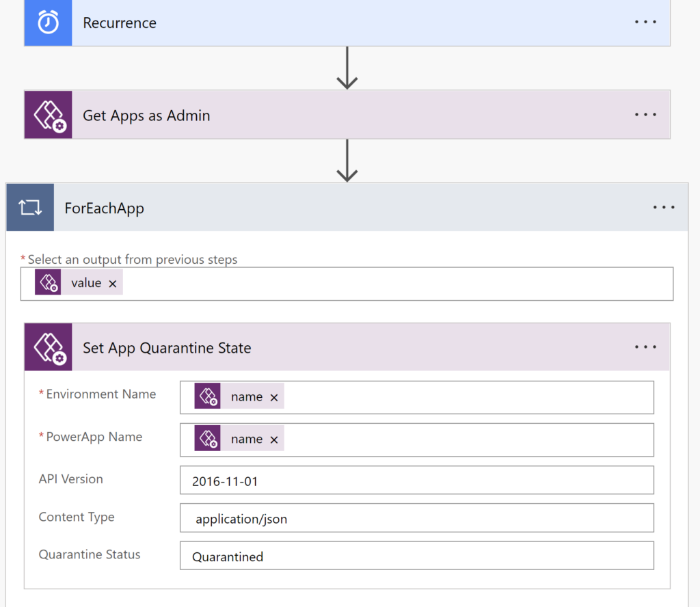Click the Environment Name token connector icon
700x607 pixels.
point(207,396)
